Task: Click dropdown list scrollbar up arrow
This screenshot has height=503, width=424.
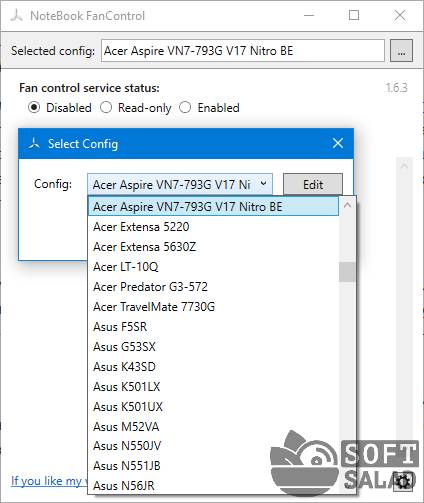Action: [x=347, y=205]
